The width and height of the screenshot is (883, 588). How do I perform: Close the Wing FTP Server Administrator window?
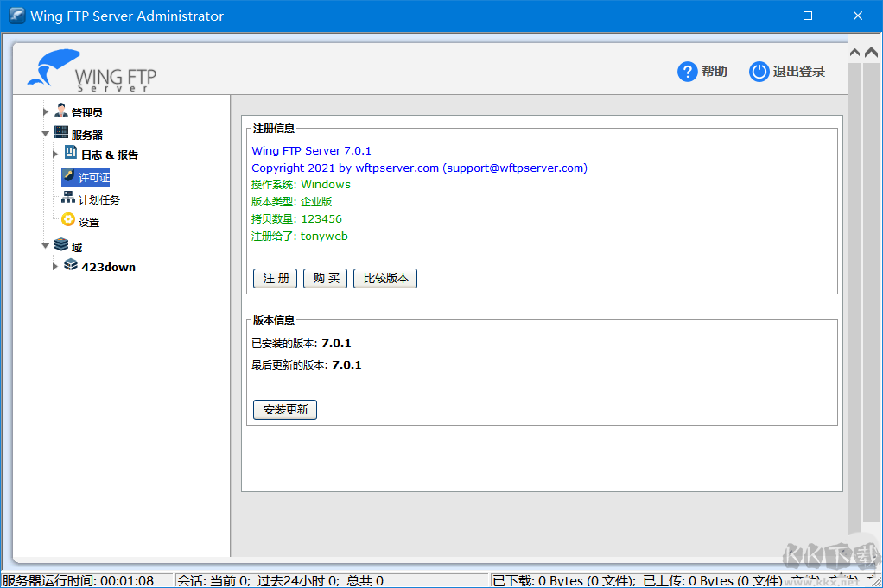click(857, 16)
